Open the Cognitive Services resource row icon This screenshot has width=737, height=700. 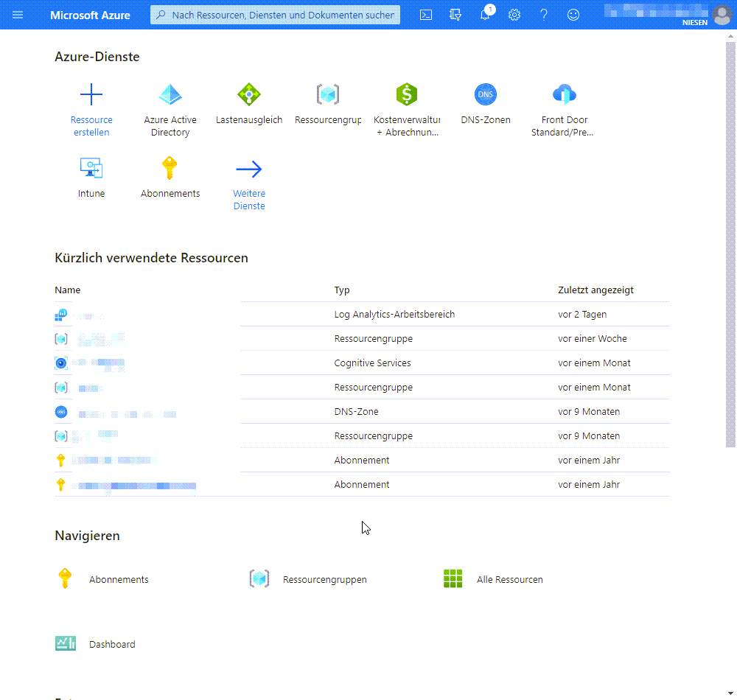point(61,363)
